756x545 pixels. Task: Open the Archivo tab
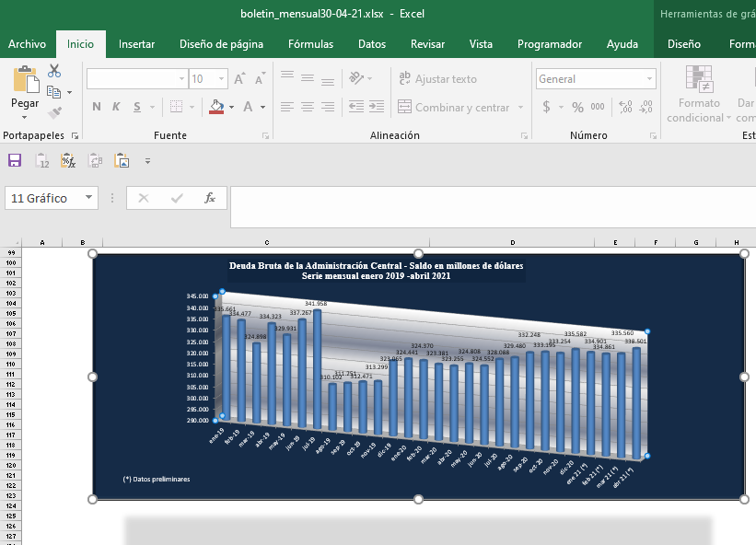pyautogui.click(x=27, y=44)
